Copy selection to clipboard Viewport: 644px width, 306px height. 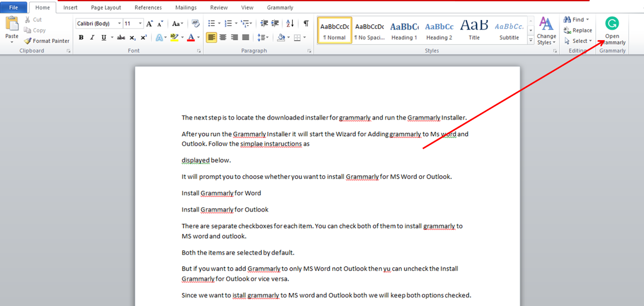click(x=35, y=30)
